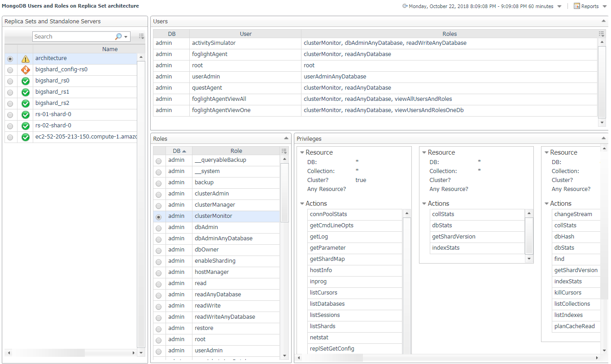Image resolution: width=611 pixels, height=364 pixels.
Task: Open the Reports icon in top bar
Action: pos(576,6)
